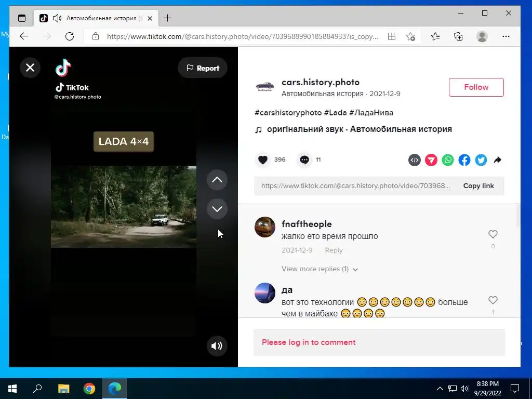Share video to Twitter
The width and height of the screenshot is (532, 399).
(481, 160)
